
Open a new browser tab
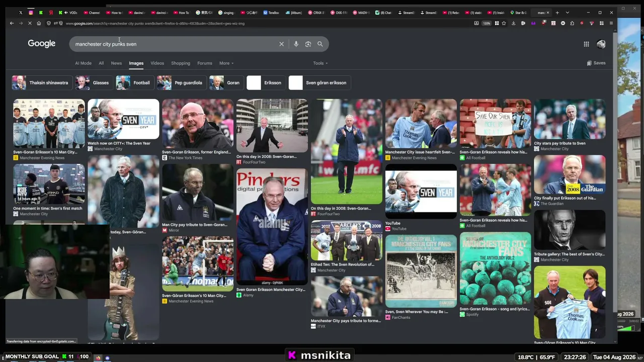tap(557, 13)
